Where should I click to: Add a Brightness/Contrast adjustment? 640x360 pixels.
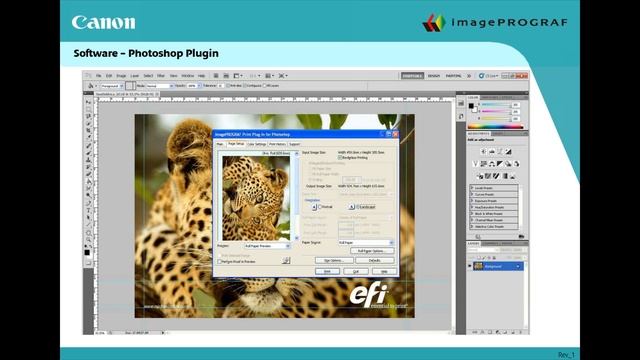[483, 151]
